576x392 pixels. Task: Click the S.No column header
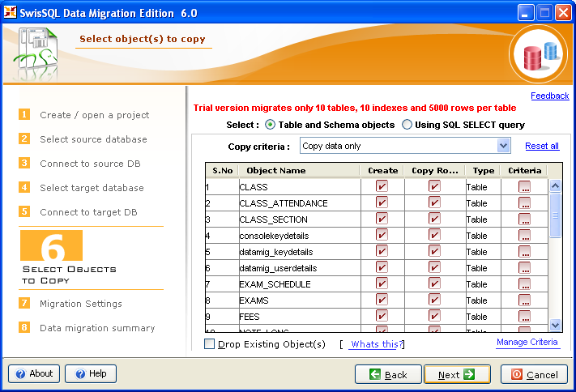(222, 170)
